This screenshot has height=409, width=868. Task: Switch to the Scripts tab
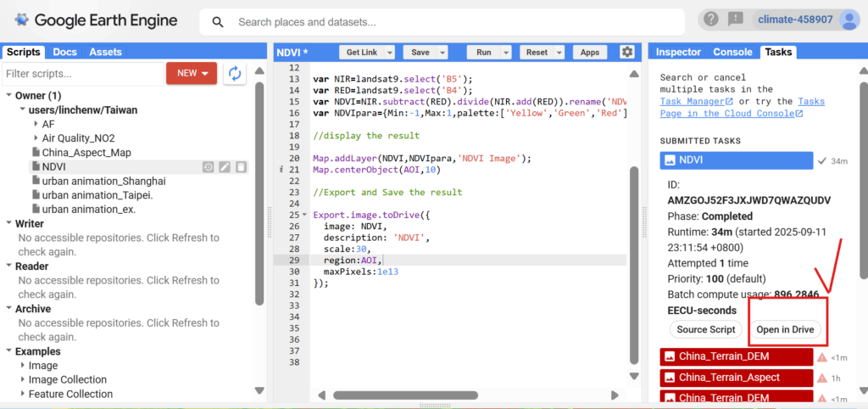point(23,52)
